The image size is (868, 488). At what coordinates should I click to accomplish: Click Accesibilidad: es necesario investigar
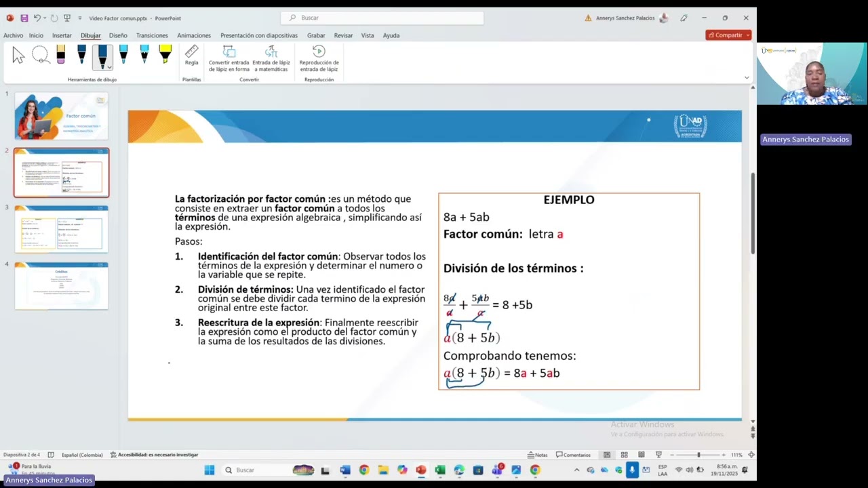click(154, 455)
